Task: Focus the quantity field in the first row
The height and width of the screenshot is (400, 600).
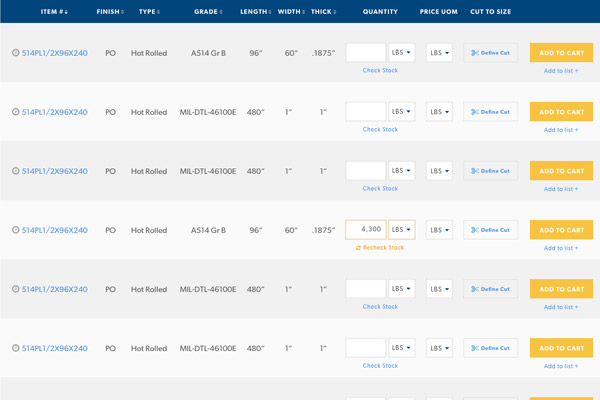Action: [366, 52]
